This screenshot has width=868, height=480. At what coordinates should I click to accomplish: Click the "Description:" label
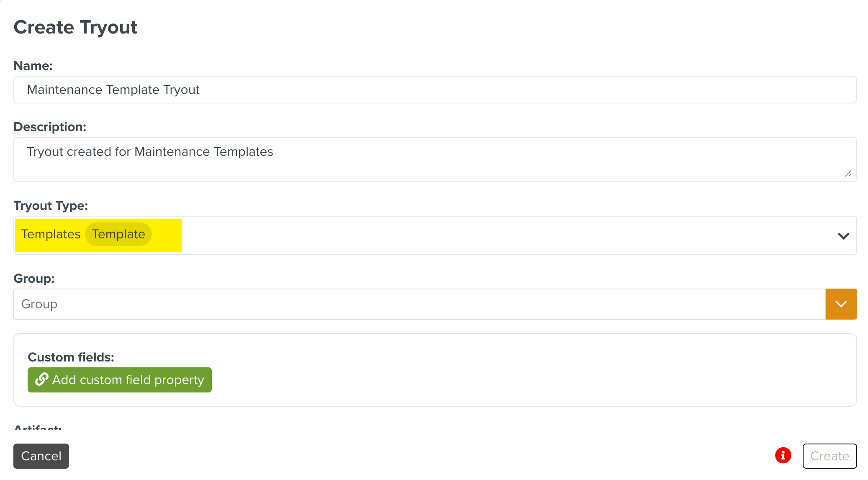[50, 127]
